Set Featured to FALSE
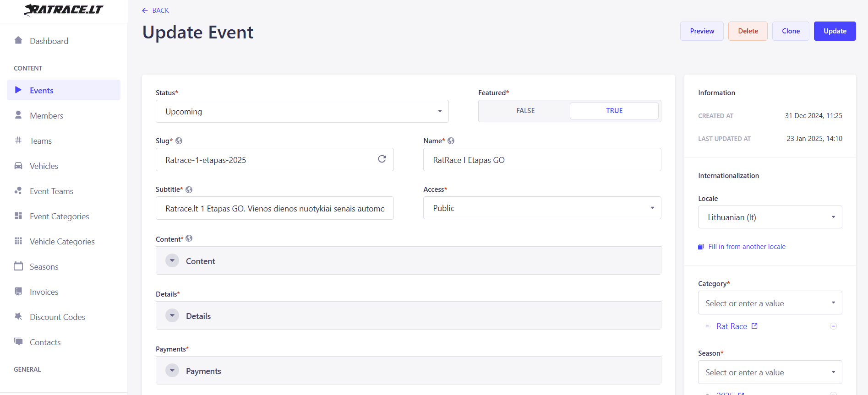The height and width of the screenshot is (395, 868). 525,111
